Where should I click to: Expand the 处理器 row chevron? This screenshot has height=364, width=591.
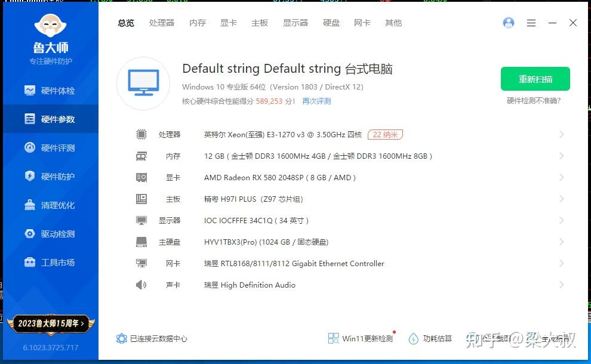562,134
